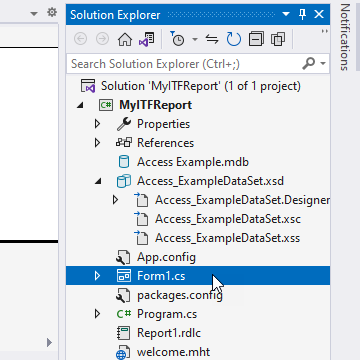Click the config icon of App.config
Image resolution: width=360 pixels, height=360 pixels.
[x=123, y=257]
